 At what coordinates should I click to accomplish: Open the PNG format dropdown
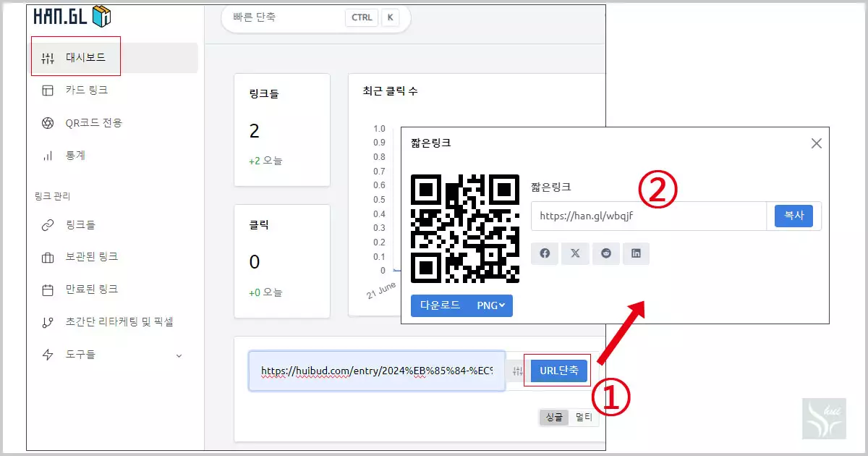point(490,305)
